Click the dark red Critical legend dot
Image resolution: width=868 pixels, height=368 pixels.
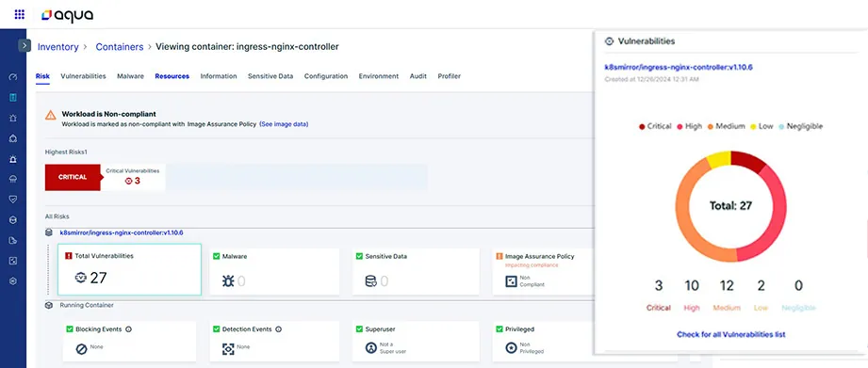click(x=642, y=126)
